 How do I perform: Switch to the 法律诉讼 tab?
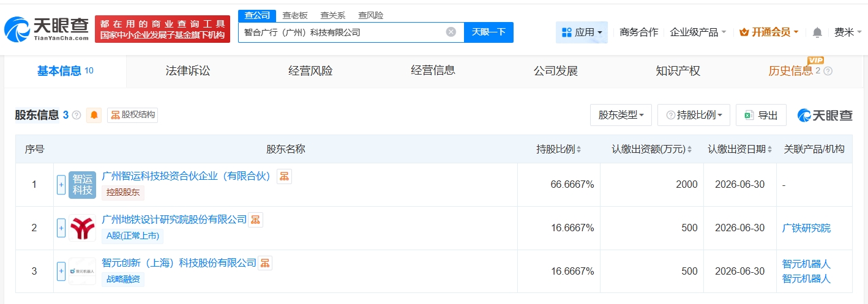click(188, 71)
